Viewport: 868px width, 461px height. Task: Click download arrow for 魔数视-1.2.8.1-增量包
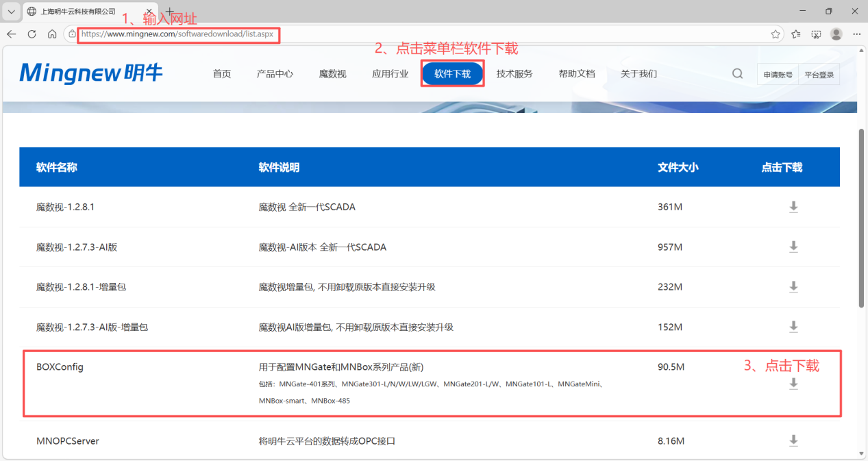pyautogui.click(x=793, y=286)
